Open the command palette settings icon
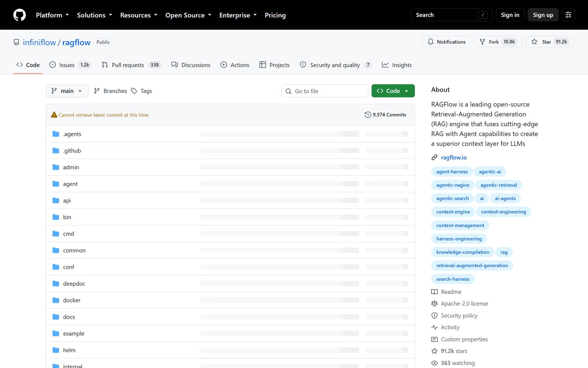 (x=568, y=15)
